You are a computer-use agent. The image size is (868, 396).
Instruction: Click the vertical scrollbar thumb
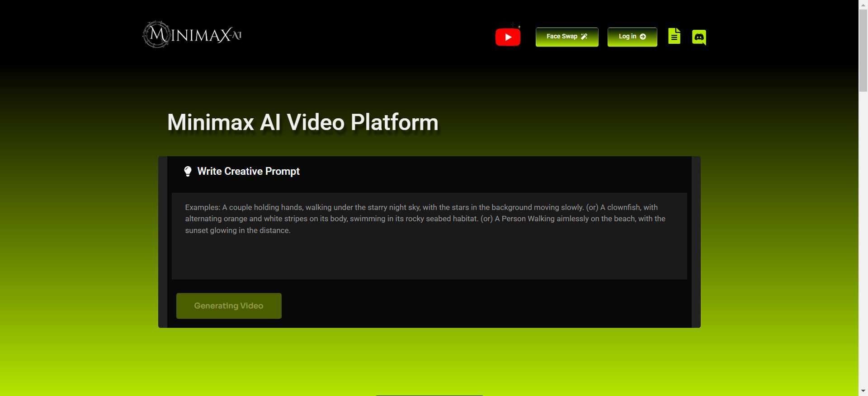point(863,51)
